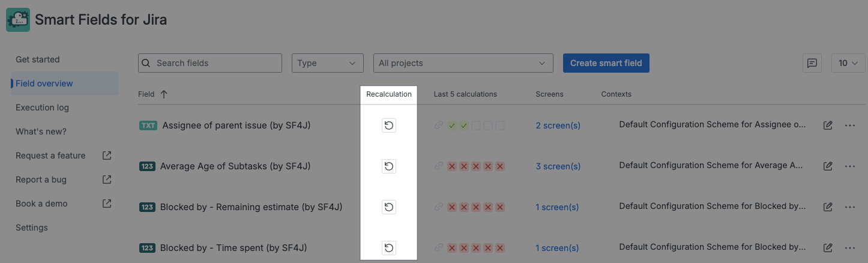
Task: Open link icon for Assignee of parent issue
Action: (x=439, y=125)
